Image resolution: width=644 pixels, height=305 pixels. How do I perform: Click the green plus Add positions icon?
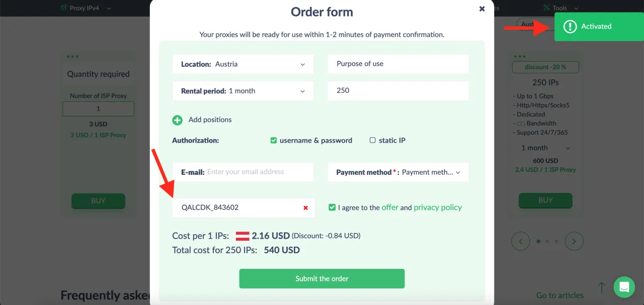(x=177, y=120)
